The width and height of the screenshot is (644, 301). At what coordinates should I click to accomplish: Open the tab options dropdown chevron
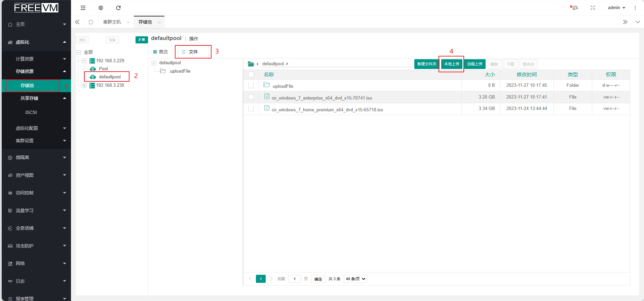pos(638,22)
